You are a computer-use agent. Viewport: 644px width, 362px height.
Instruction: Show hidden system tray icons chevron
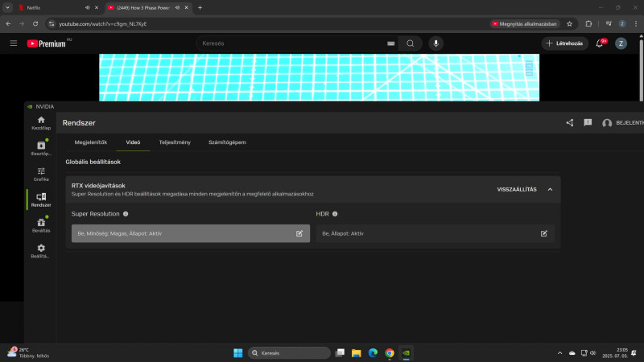[559, 353]
